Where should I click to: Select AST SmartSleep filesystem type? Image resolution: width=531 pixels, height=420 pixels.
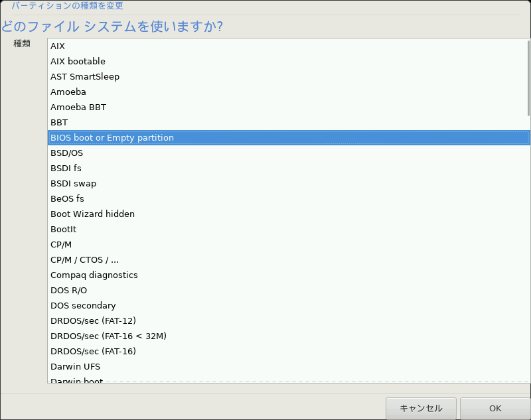[x=289, y=76]
